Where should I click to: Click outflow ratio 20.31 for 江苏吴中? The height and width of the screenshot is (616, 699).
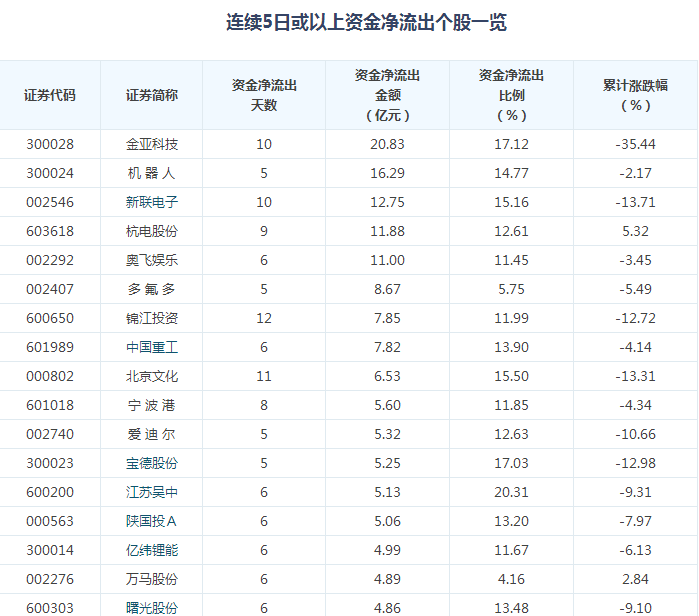511,492
